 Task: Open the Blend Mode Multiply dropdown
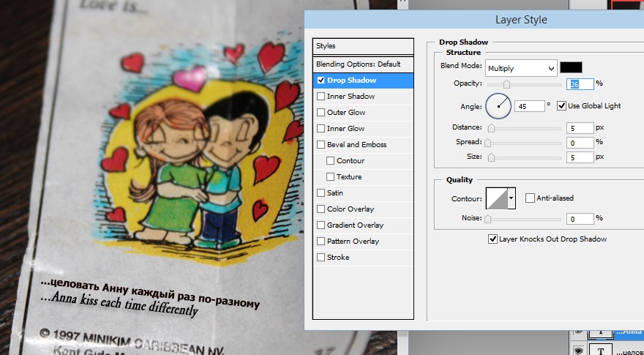(x=521, y=68)
